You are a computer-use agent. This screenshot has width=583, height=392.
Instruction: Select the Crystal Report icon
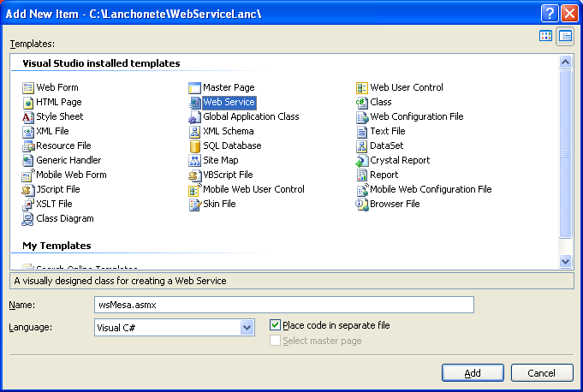click(x=362, y=161)
